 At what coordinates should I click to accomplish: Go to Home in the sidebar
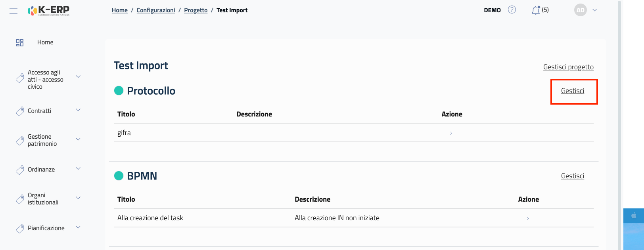click(45, 42)
